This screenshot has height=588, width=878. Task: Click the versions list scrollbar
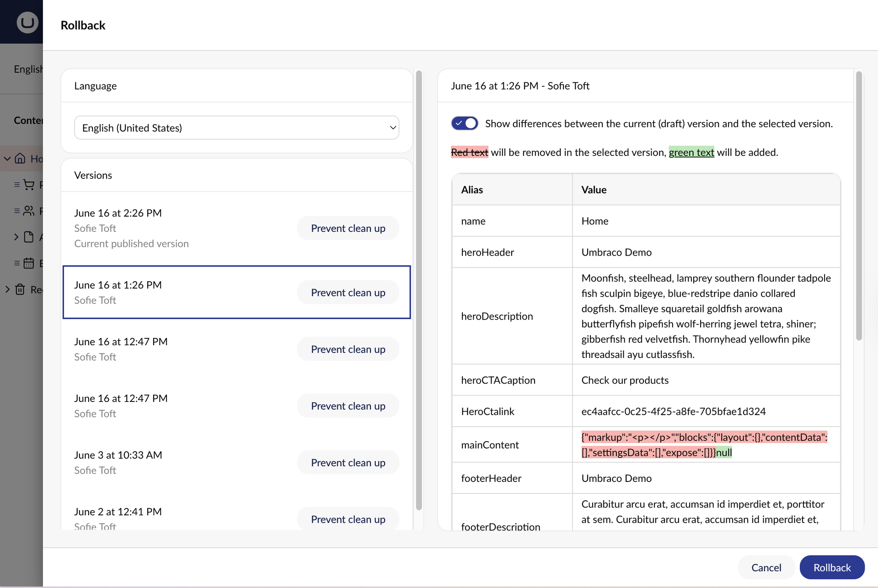click(x=418, y=290)
